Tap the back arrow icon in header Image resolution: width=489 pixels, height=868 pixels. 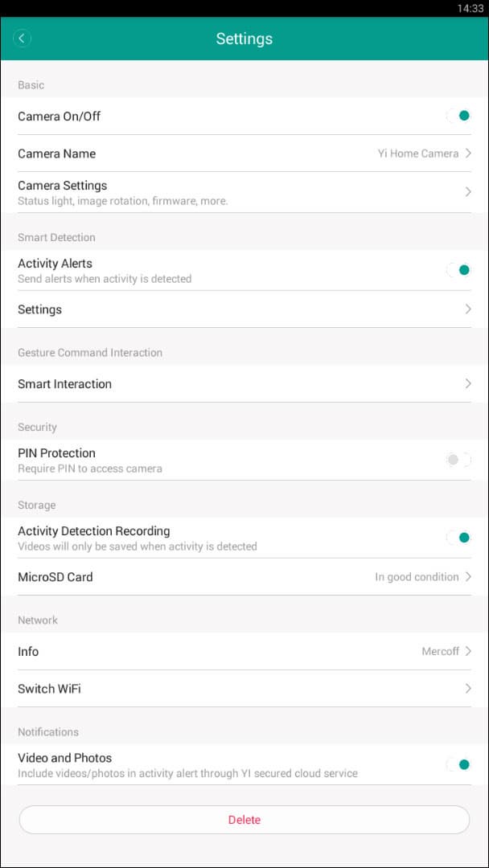coord(23,39)
